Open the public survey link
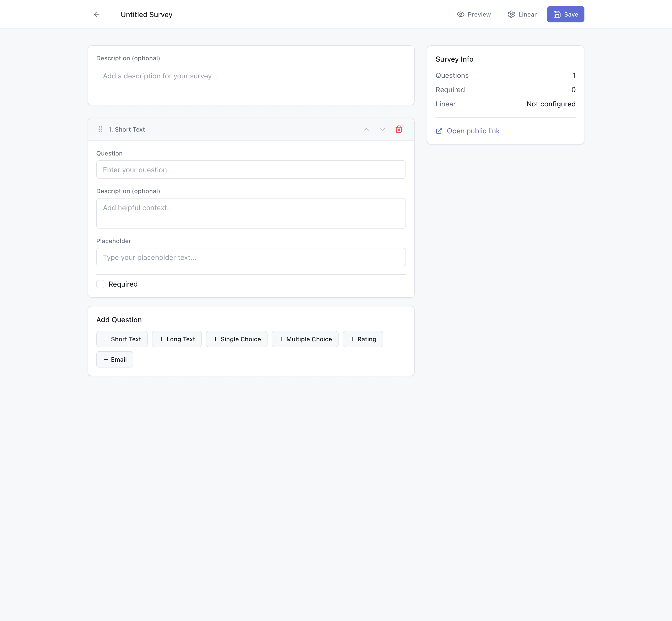The height and width of the screenshot is (621, 672). click(x=473, y=131)
